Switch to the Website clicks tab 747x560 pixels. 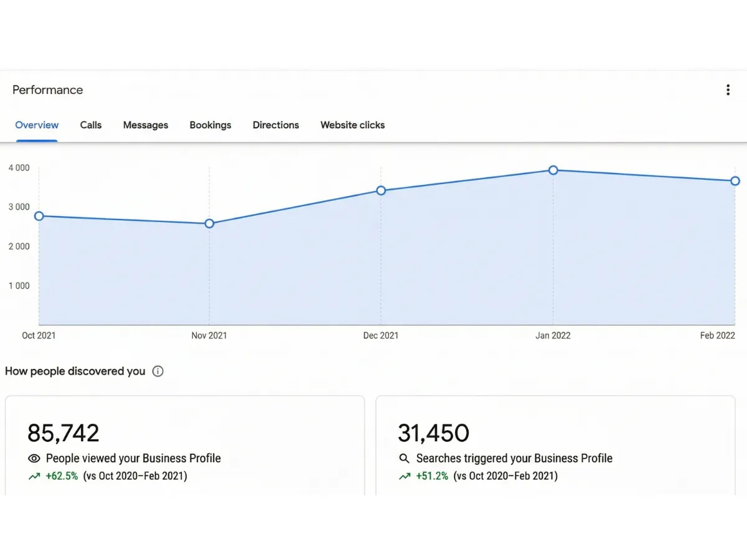(x=352, y=125)
